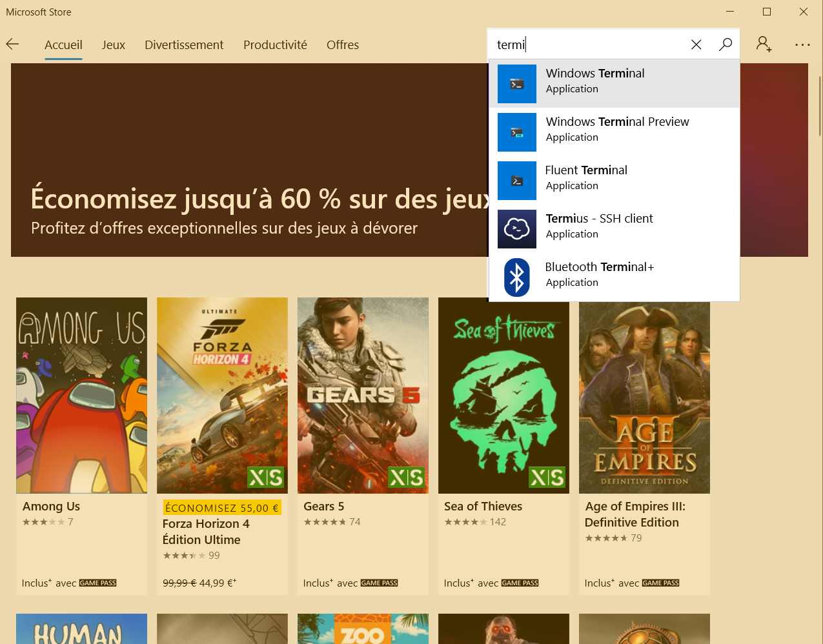Pick the Termius SSH client icon
The image size is (823, 644).
[517, 229]
